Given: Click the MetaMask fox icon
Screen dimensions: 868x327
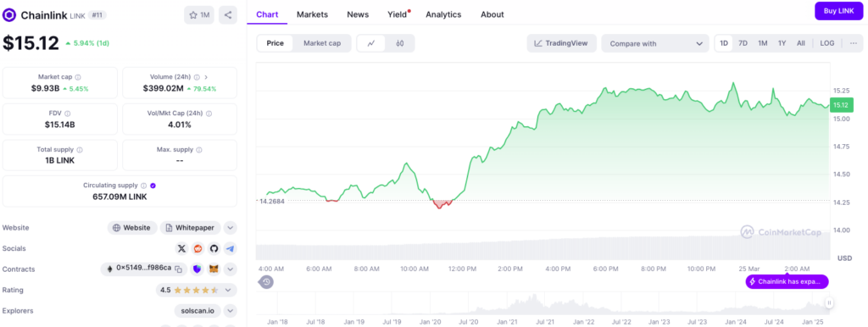Looking at the screenshot, I should click(x=214, y=269).
